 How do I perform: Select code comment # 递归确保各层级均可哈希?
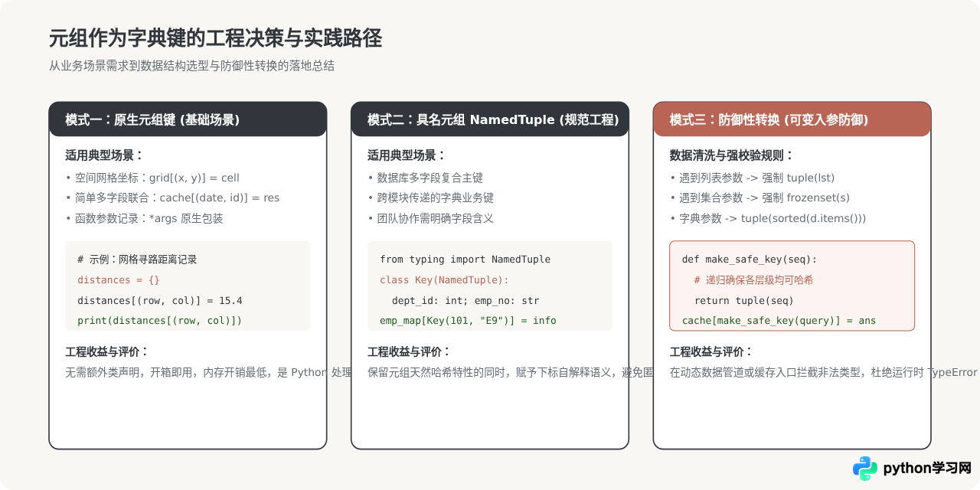[753, 280]
